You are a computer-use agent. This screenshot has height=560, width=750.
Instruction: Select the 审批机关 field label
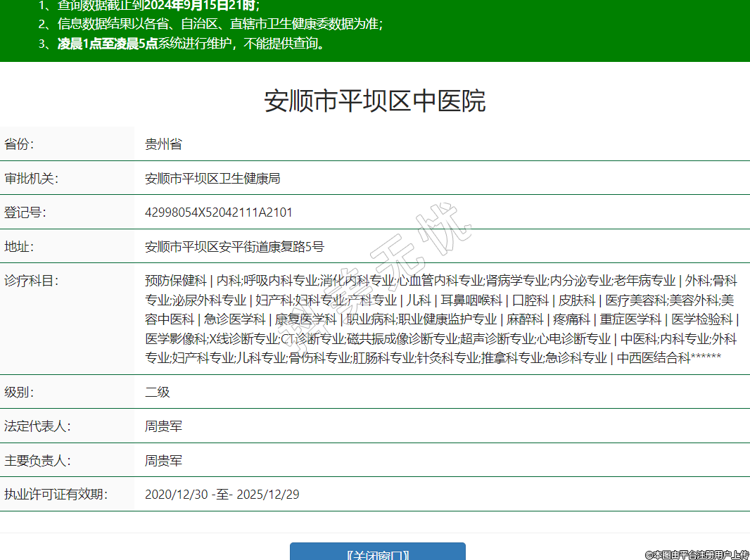31,179
